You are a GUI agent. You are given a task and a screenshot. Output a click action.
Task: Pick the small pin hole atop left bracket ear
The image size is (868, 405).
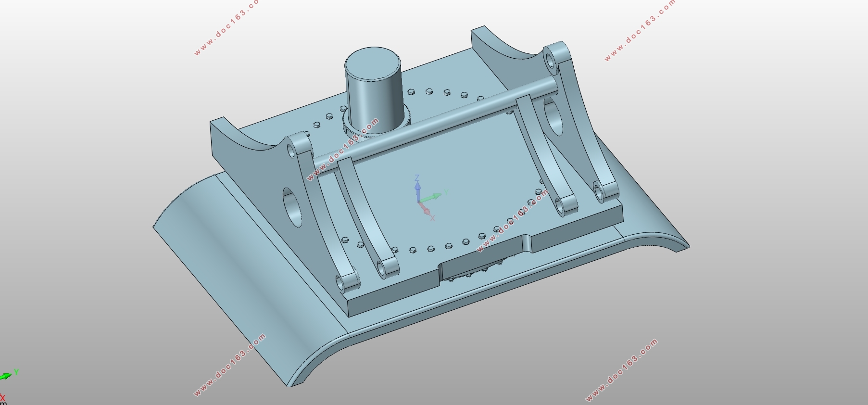click(x=292, y=151)
